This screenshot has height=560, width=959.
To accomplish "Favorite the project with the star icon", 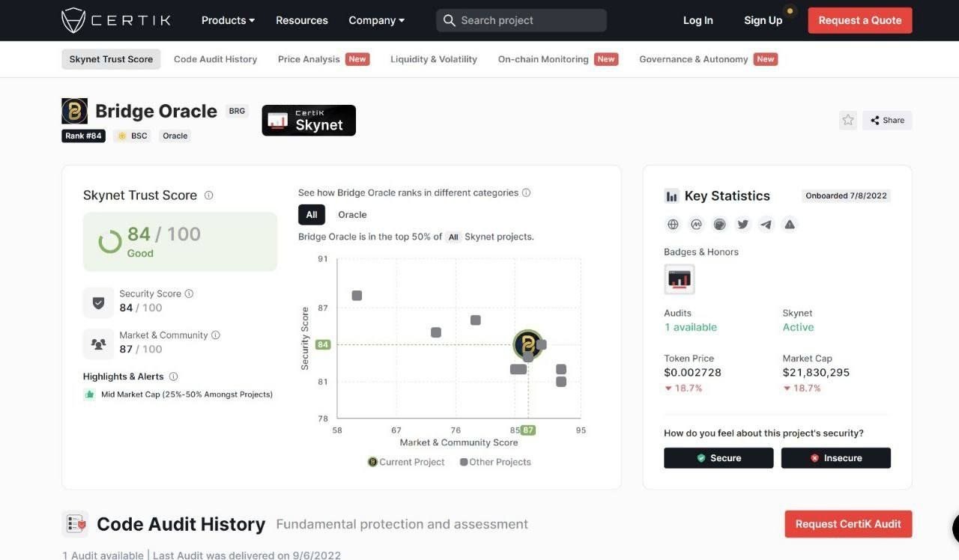I will tap(847, 120).
